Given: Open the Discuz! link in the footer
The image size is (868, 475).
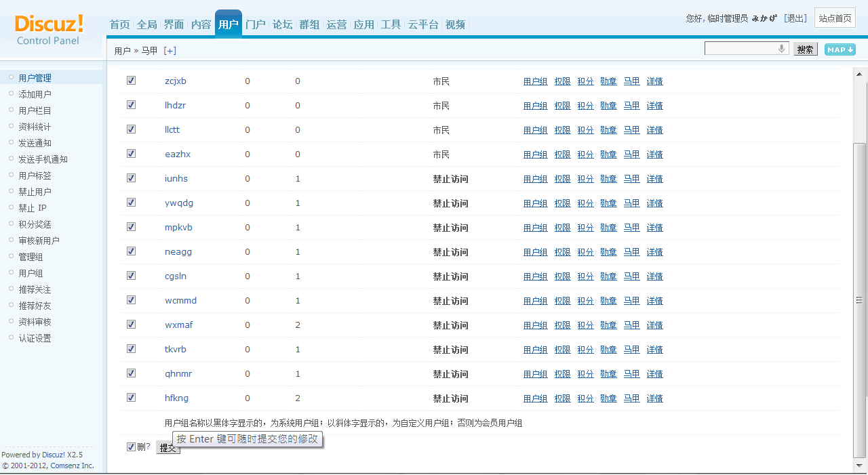Looking at the screenshot, I should coord(54,455).
